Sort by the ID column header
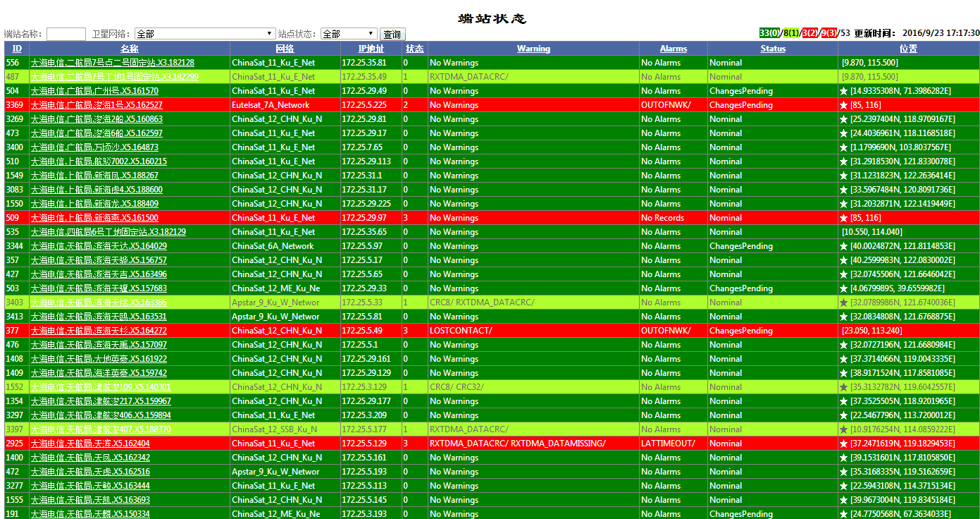Image resolution: width=980 pixels, height=519 pixels. click(17, 49)
